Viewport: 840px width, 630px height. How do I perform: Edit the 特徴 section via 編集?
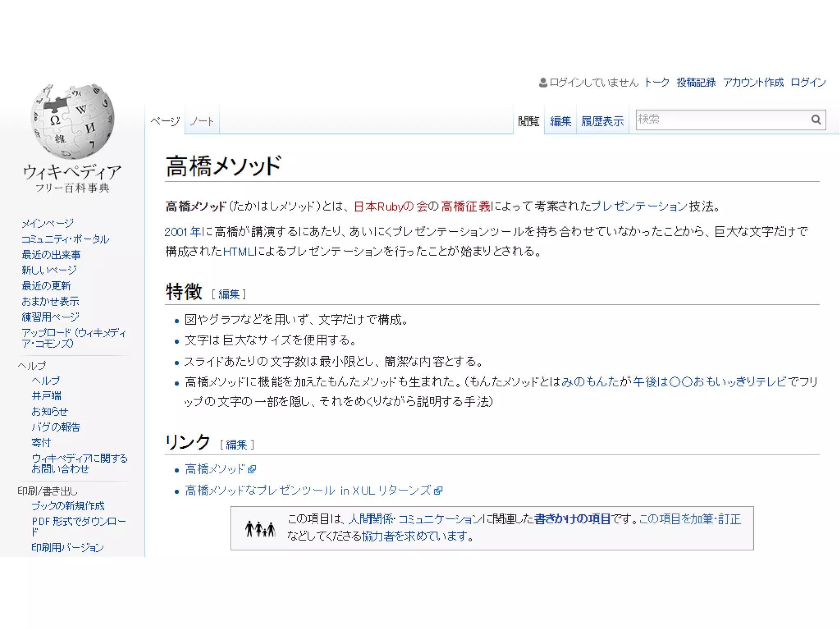click(x=229, y=294)
